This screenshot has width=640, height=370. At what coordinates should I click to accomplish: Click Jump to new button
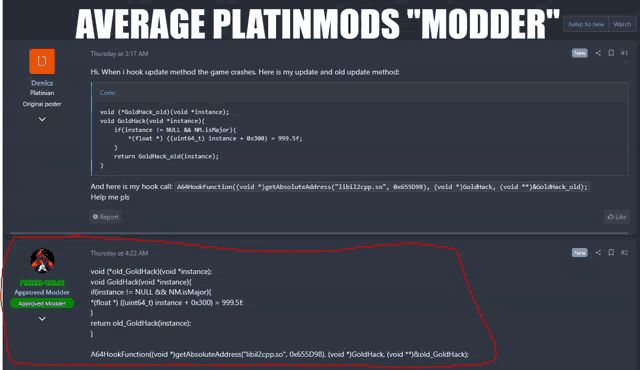click(x=586, y=24)
